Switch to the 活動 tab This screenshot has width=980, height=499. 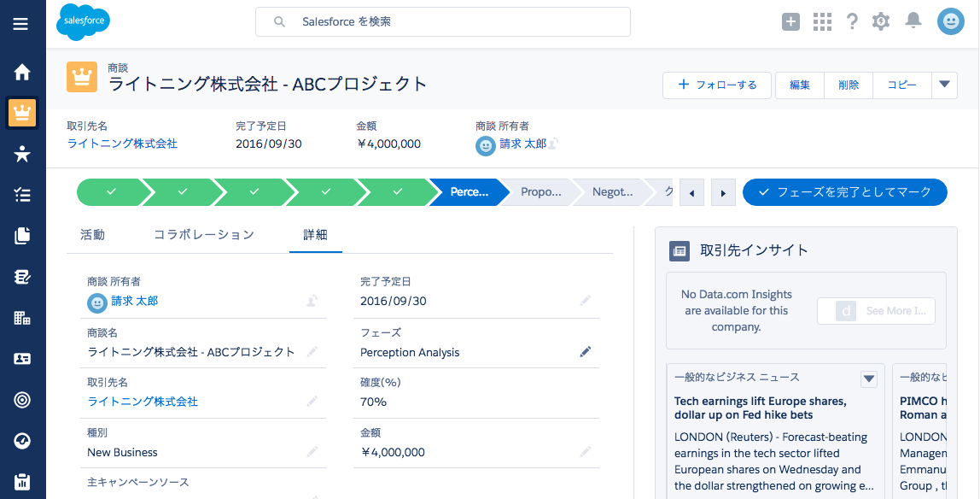click(92, 234)
